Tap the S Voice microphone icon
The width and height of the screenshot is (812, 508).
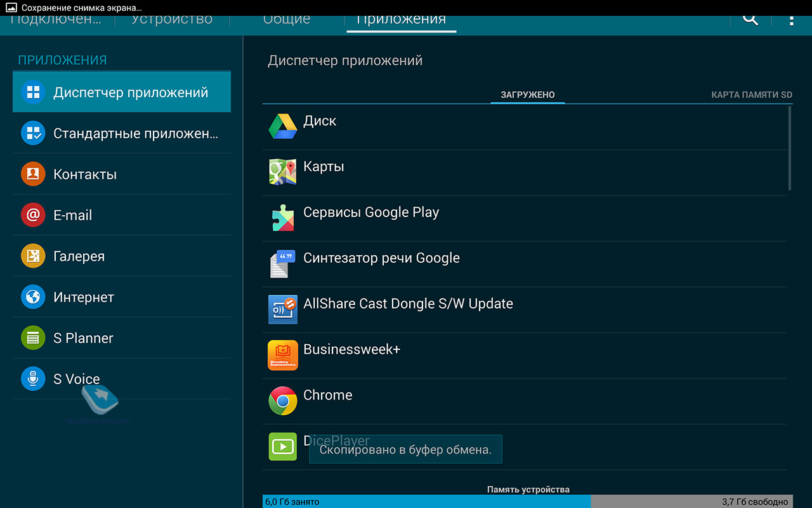click(x=33, y=379)
